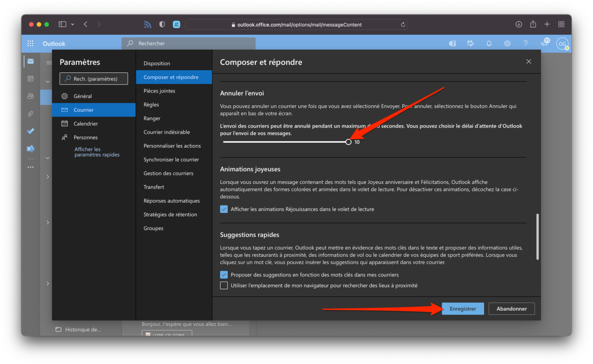Click the undo send delay slider handle
Viewport: 593px width, 364px height.
click(x=349, y=142)
